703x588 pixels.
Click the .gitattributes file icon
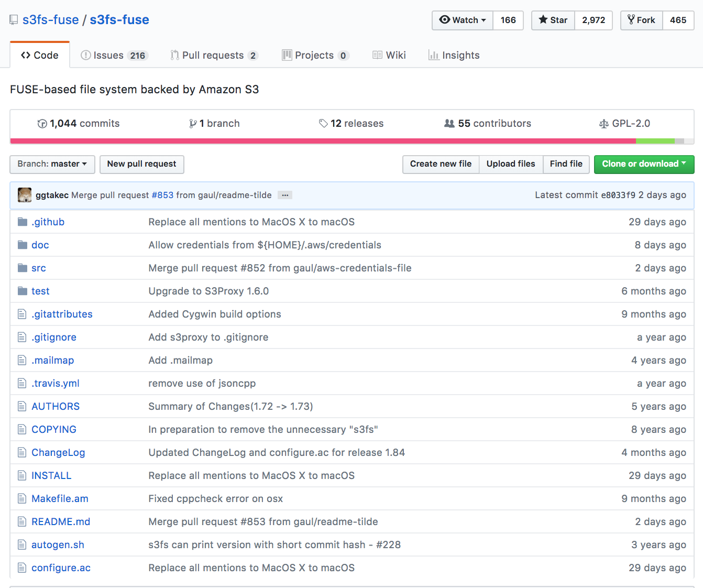coord(22,314)
